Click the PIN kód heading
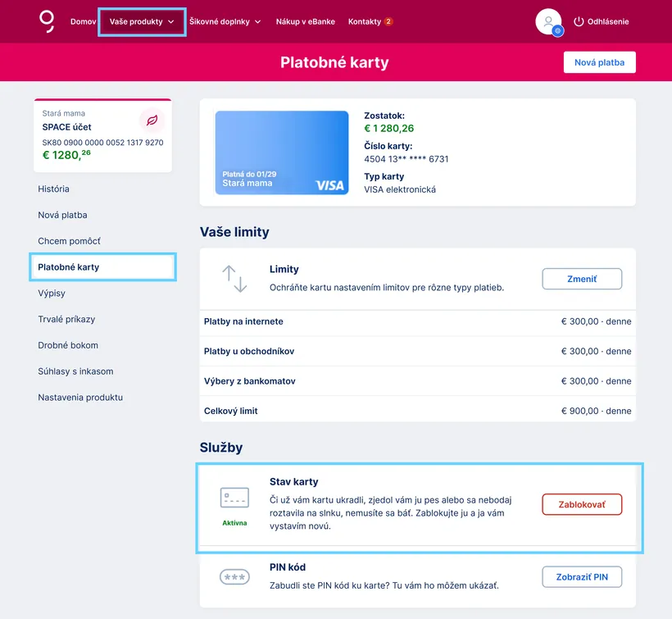Image resolution: width=672 pixels, height=619 pixels. point(288,567)
